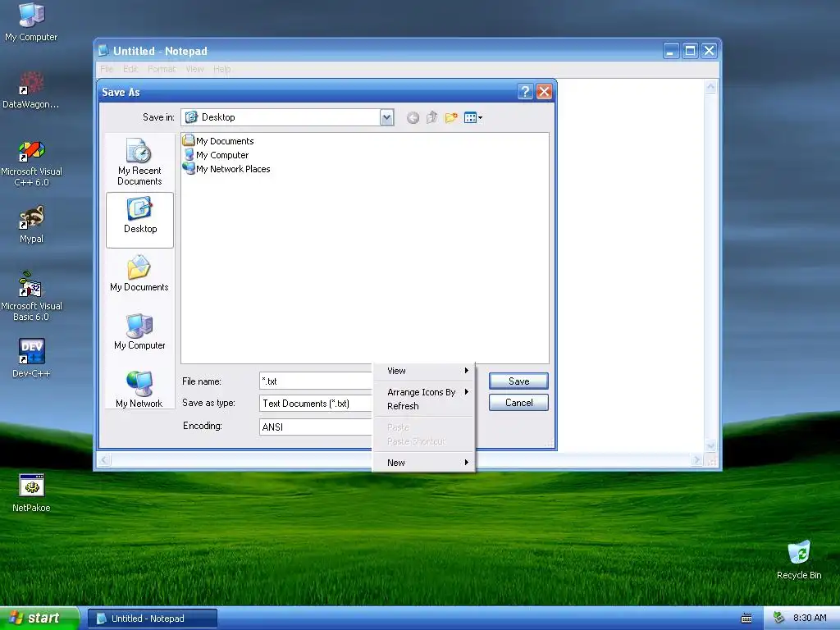Select the Dev-C++ desktop shortcut
This screenshot has height=630, width=840.
(31, 358)
